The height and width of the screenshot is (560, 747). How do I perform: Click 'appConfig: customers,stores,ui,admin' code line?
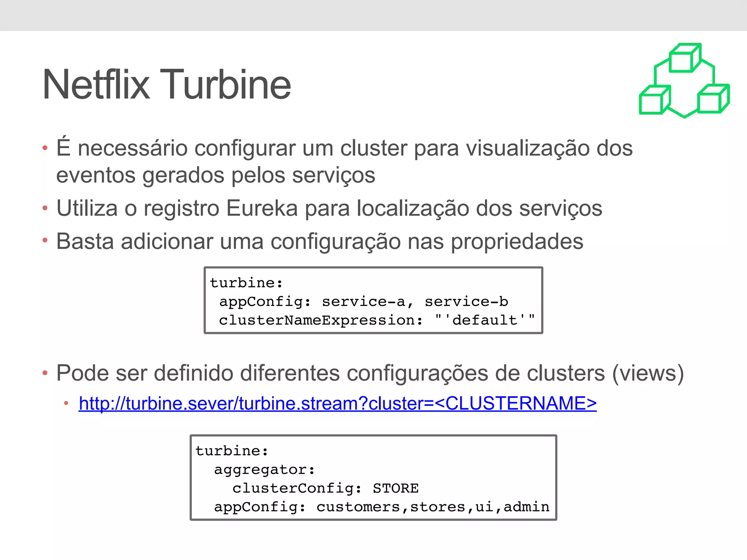(x=382, y=507)
